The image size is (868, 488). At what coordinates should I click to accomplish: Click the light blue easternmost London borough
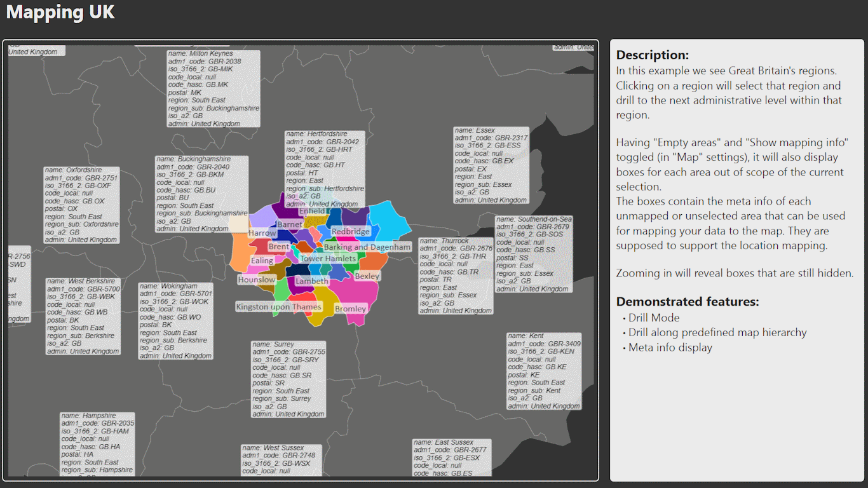pos(390,219)
